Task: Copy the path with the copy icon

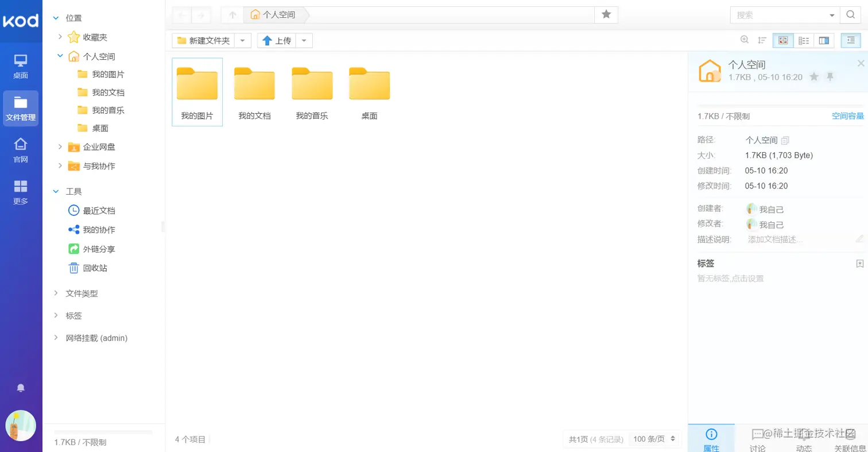Action: (786, 140)
